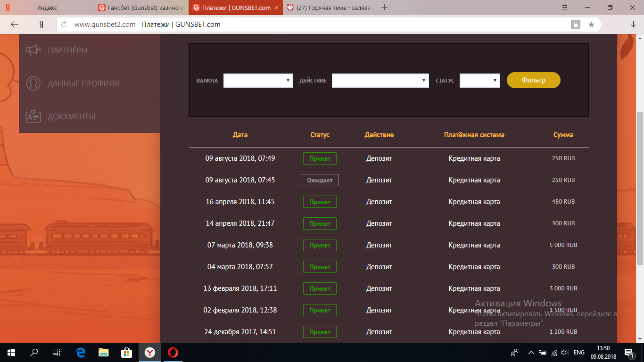644x362 pixels.
Task: Switch to the Яндекс tab
Action: point(47,8)
